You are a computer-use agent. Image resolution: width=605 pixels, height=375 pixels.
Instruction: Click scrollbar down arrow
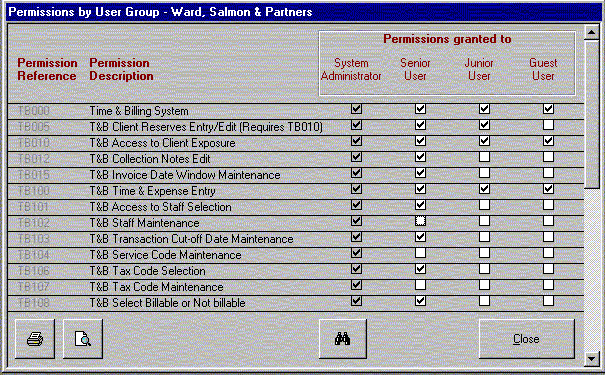(591, 358)
